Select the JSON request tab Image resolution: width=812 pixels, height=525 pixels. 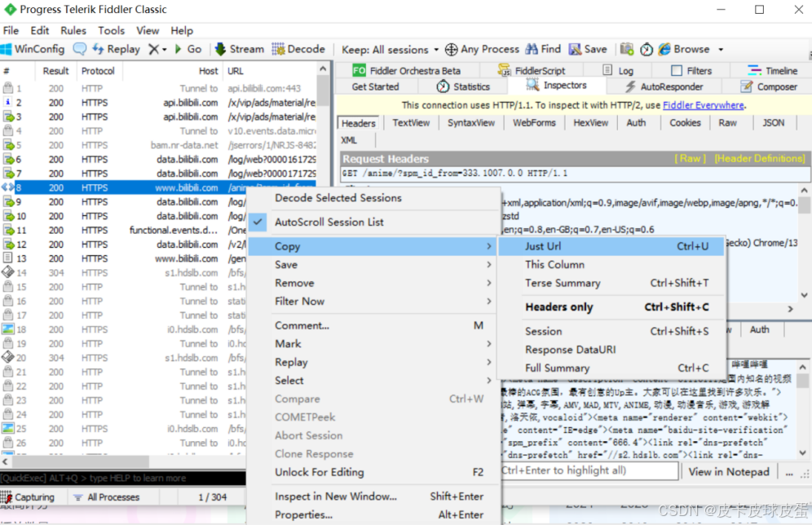coord(773,123)
